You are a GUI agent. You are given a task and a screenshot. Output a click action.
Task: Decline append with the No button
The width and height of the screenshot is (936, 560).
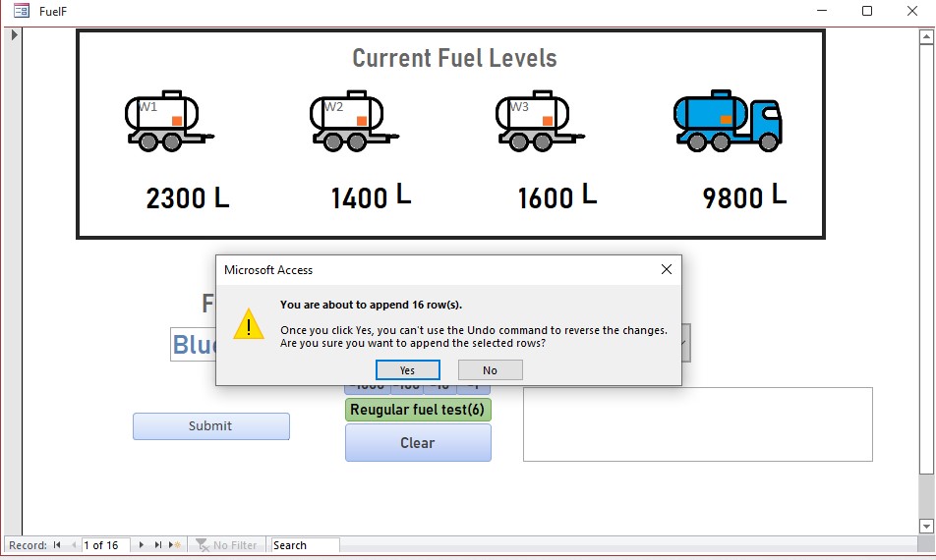click(x=490, y=369)
